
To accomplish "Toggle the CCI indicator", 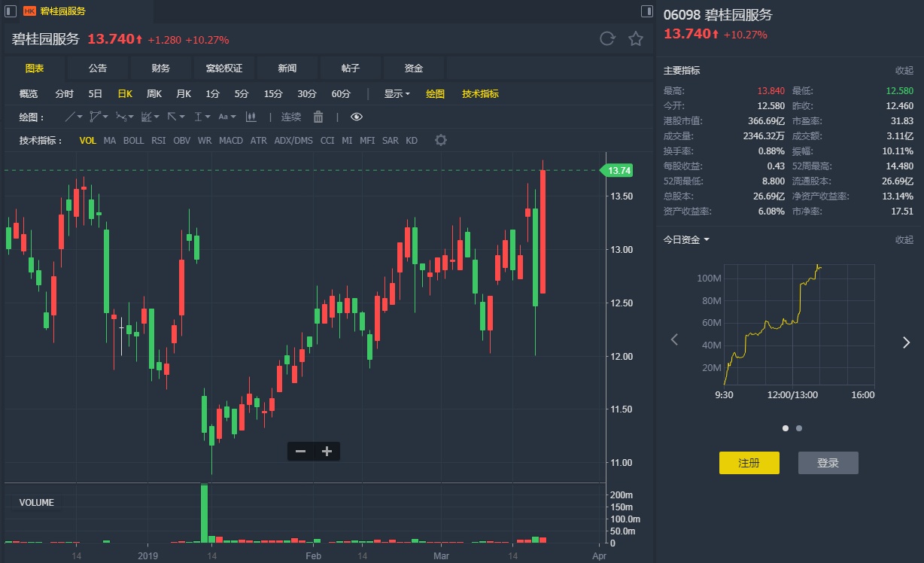I will tap(327, 141).
